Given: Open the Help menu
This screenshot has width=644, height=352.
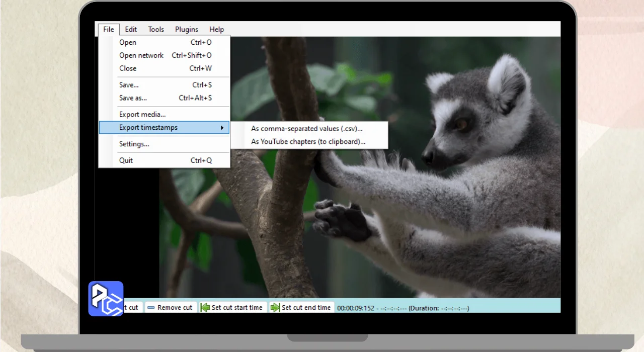Looking at the screenshot, I should [216, 29].
